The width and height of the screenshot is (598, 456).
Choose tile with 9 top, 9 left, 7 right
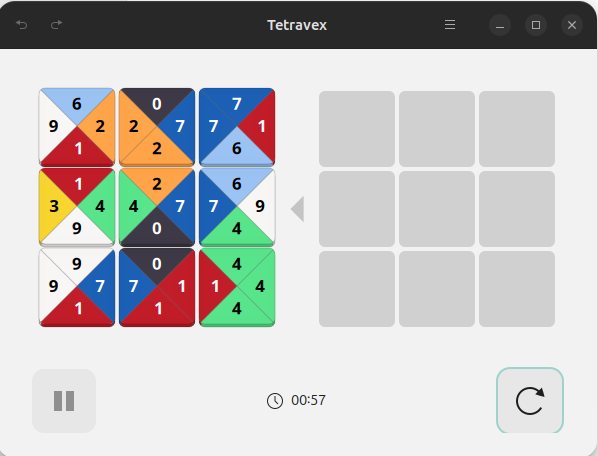pos(77,287)
